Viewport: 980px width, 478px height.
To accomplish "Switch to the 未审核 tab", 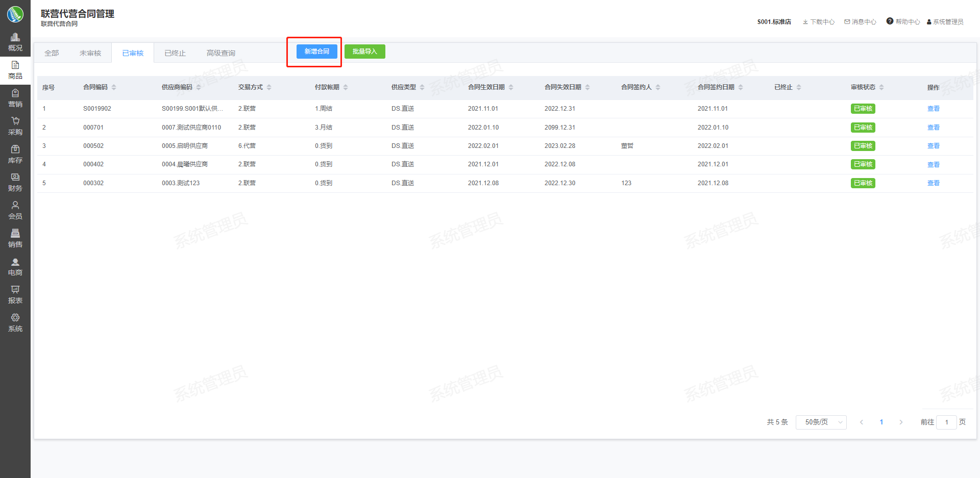I will click(x=90, y=53).
